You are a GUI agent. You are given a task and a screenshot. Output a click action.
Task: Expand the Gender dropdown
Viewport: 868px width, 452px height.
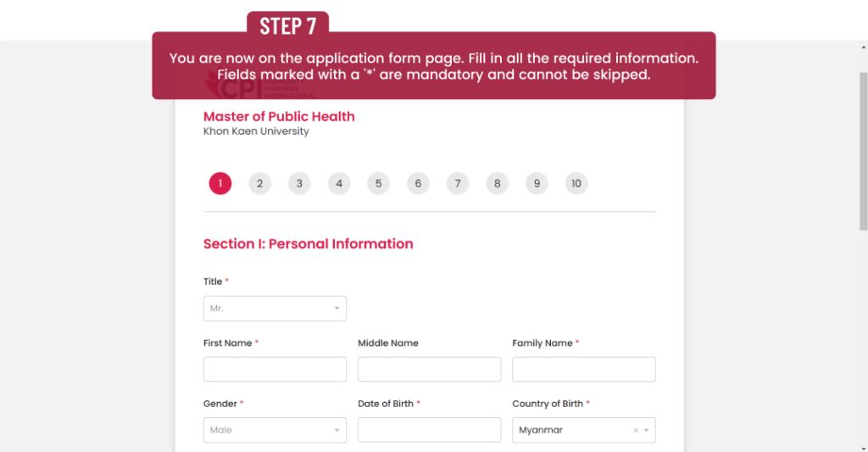[x=275, y=430]
